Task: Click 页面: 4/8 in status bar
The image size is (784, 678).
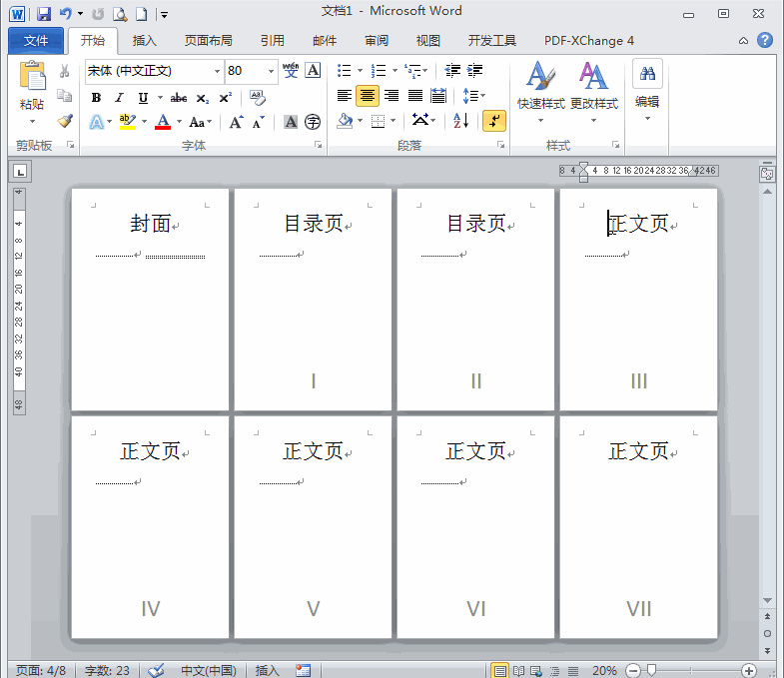Action: coord(41,670)
